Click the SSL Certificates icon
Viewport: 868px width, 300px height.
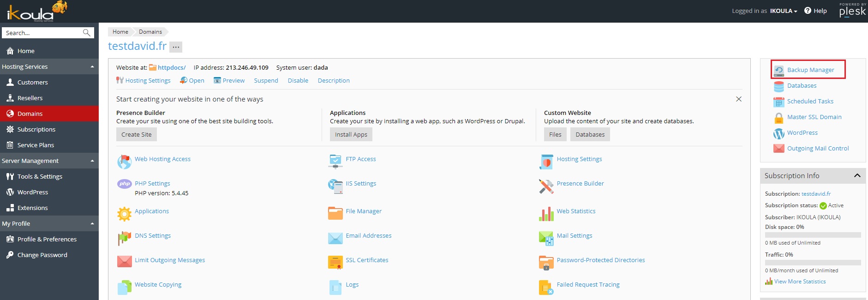click(335, 262)
